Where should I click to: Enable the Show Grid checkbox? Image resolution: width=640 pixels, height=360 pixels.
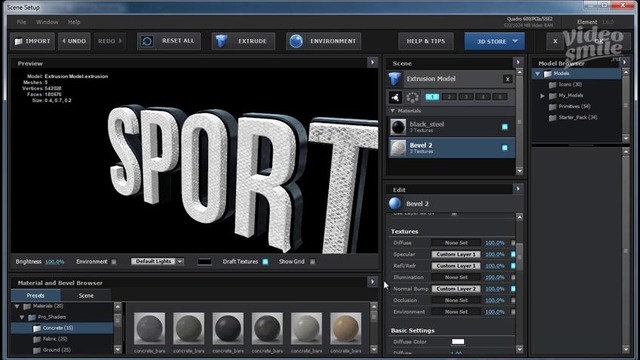[x=313, y=262]
